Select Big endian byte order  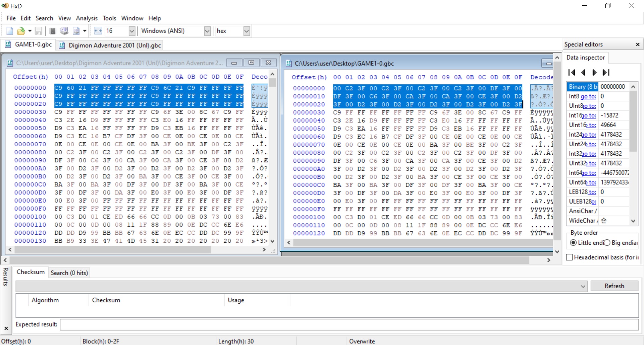tap(607, 243)
